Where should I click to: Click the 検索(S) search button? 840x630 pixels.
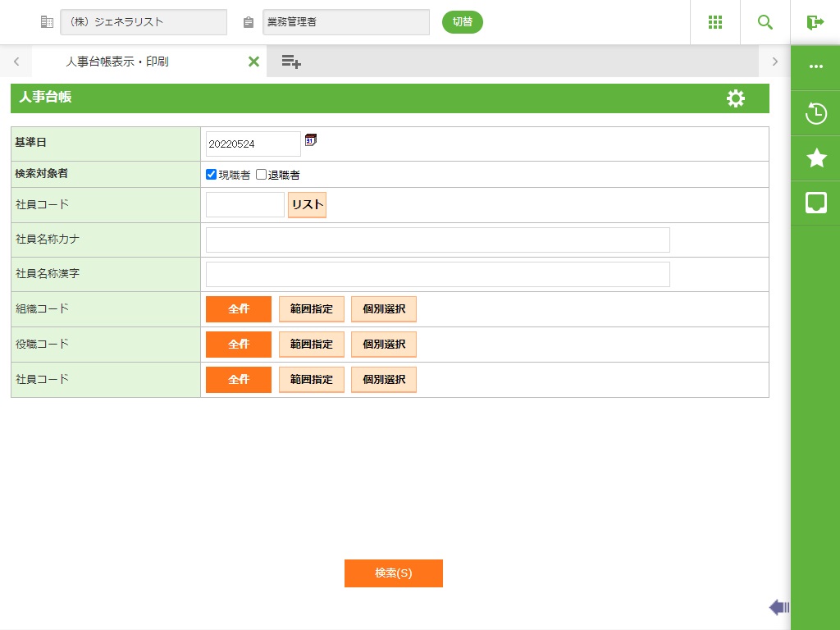point(394,573)
